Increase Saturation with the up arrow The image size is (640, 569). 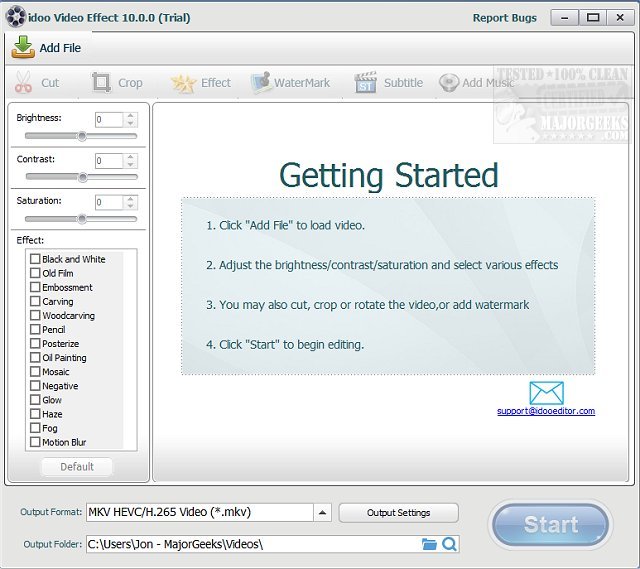coord(130,199)
